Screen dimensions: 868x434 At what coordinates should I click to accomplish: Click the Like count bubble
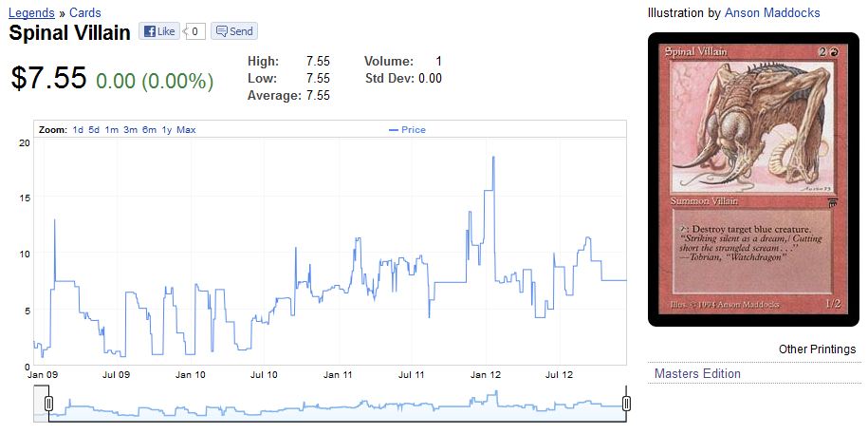194,31
